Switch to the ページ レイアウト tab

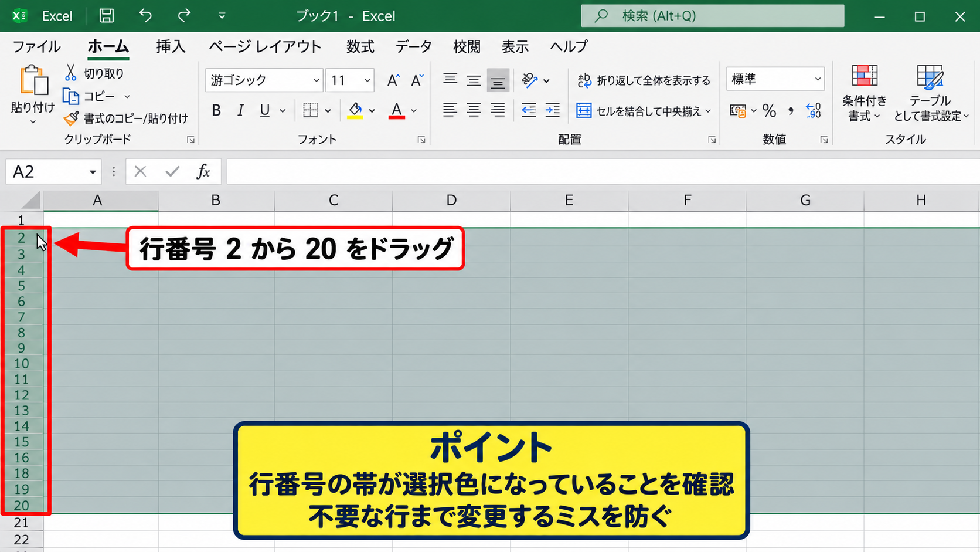(265, 46)
